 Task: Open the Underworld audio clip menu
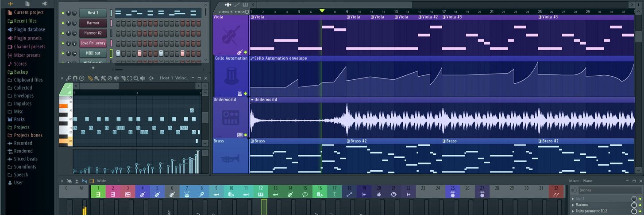[x=252, y=100]
